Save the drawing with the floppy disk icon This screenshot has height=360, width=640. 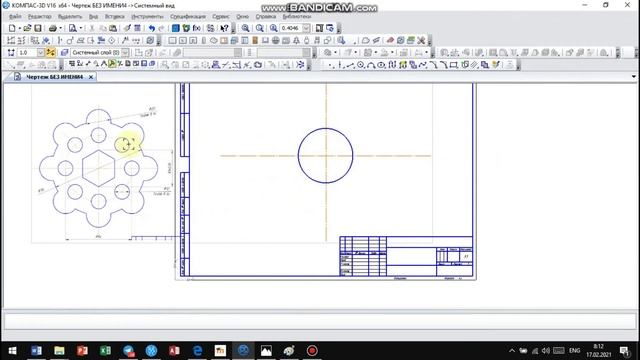[38, 28]
